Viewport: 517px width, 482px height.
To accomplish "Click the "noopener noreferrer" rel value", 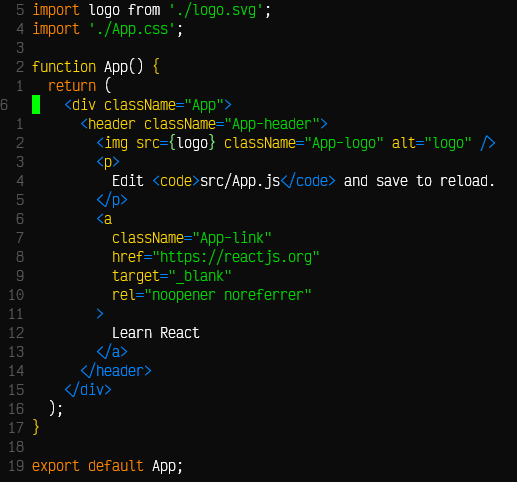I will [x=228, y=295].
